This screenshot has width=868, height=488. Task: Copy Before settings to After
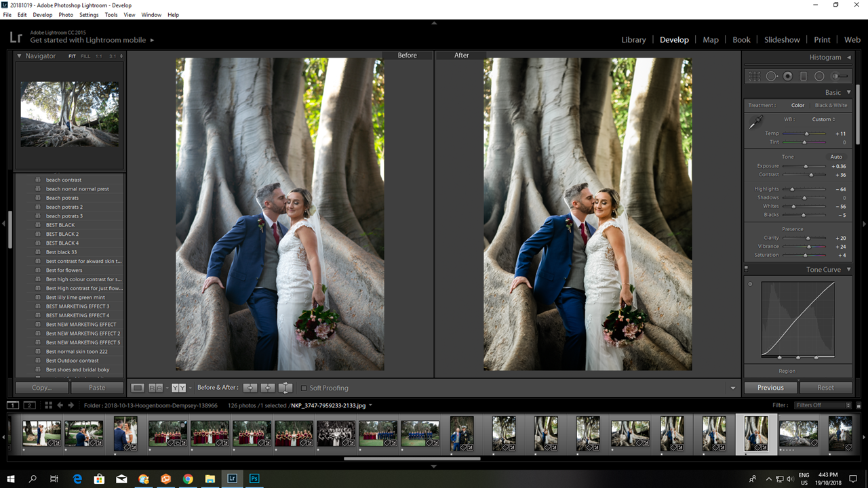coord(250,388)
